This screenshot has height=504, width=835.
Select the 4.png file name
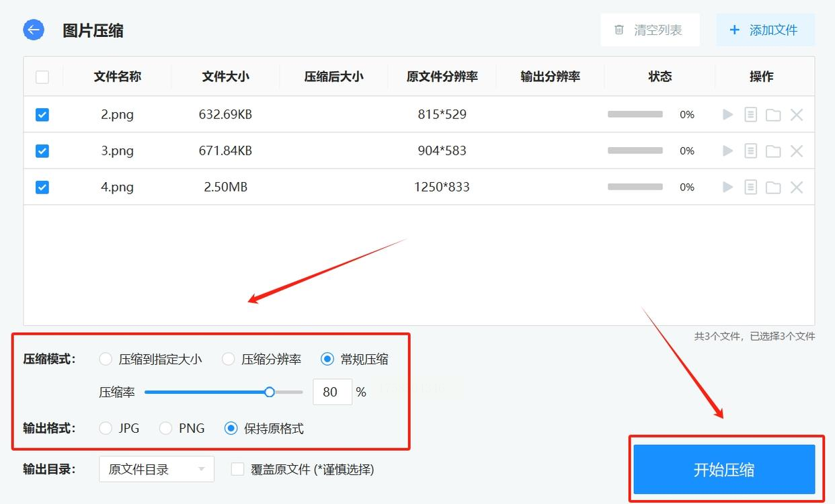click(118, 187)
